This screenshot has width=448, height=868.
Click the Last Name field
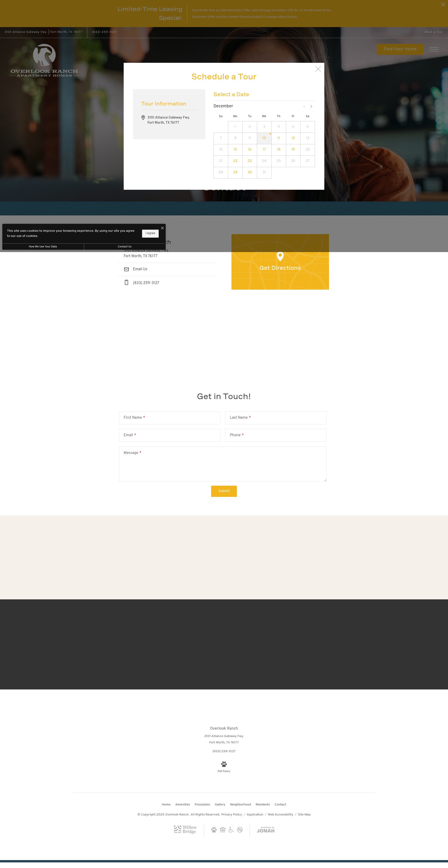click(276, 418)
